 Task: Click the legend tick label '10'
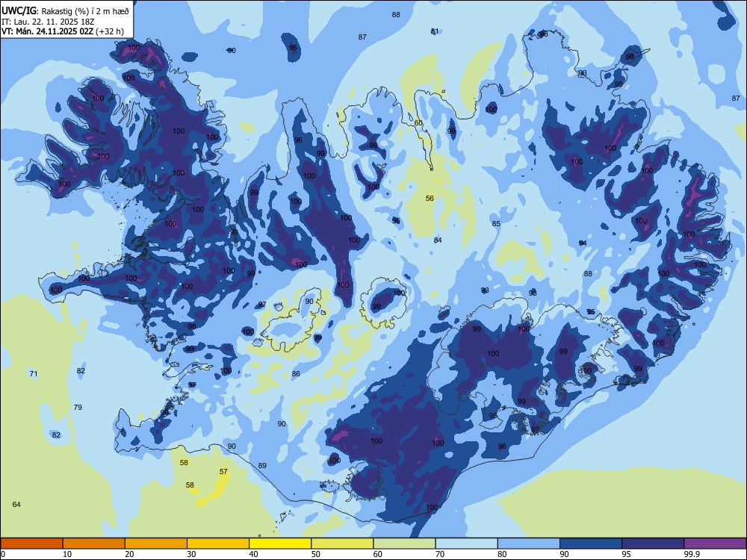point(67,554)
